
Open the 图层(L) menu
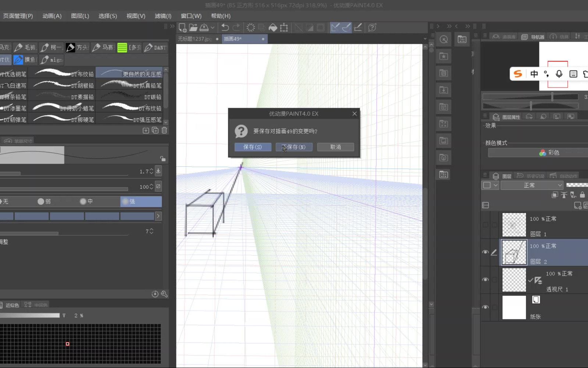click(80, 16)
